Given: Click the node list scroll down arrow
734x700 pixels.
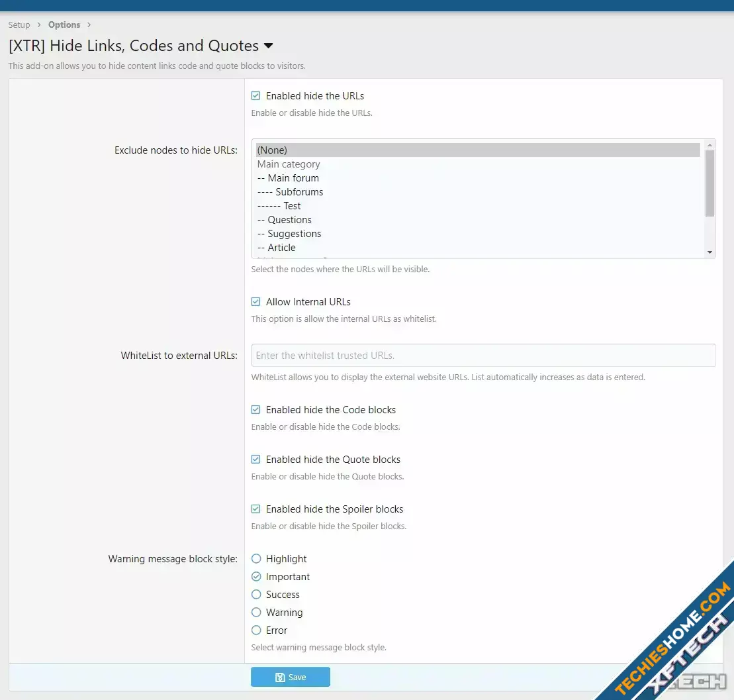Looking at the screenshot, I should (710, 252).
